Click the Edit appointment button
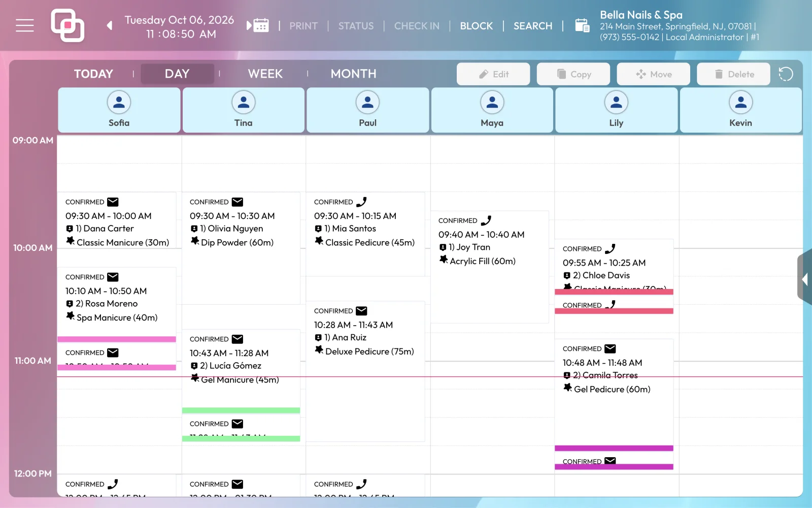 click(x=493, y=74)
